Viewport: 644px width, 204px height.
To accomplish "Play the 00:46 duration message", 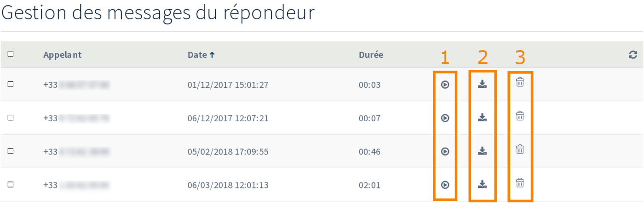I will [x=445, y=151].
